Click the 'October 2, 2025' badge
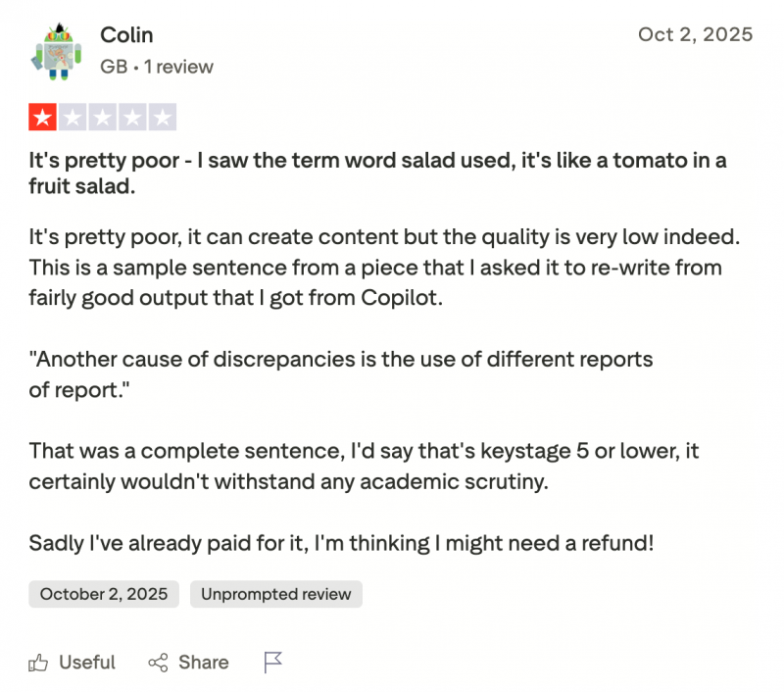The image size is (784, 692). pyautogui.click(x=104, y=594)
